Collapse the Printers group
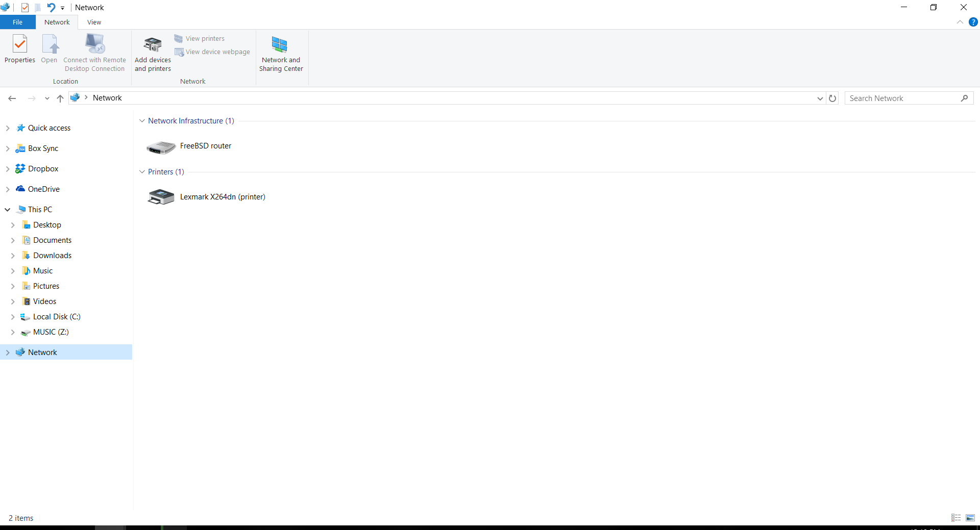980x530 pixels. [x=142, y=172]
